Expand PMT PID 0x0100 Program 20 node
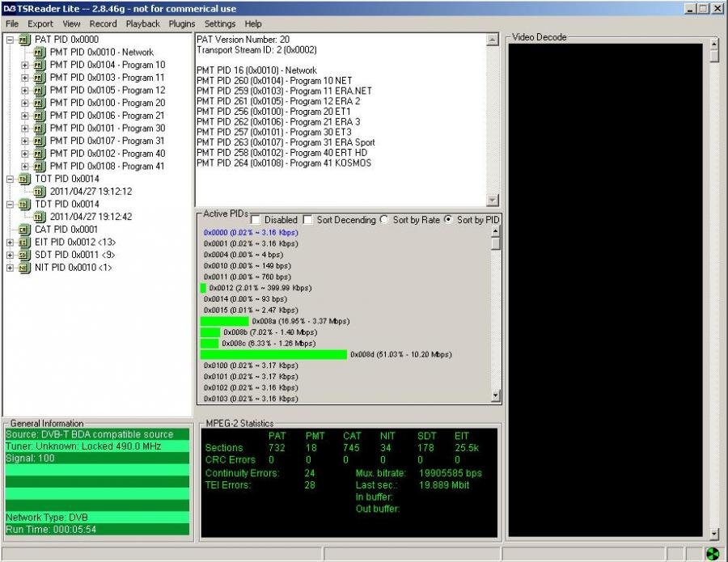 pos(25,103)
